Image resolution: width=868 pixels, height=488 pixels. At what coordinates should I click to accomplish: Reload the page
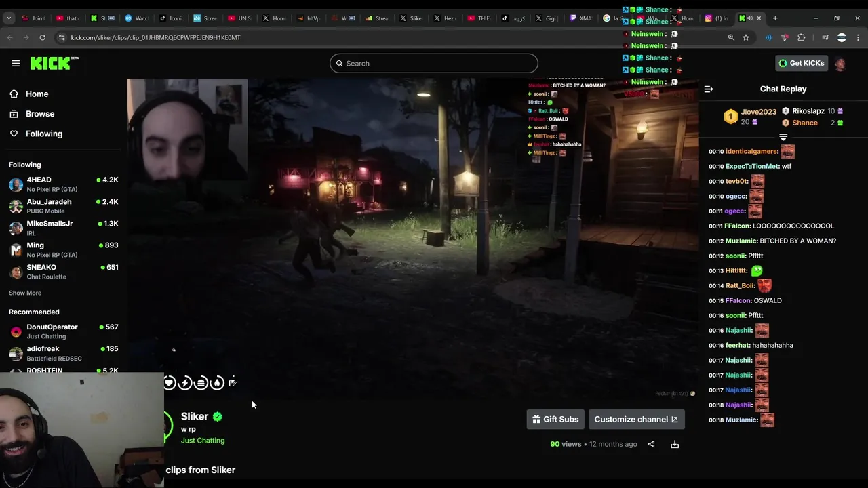(42, 37)
